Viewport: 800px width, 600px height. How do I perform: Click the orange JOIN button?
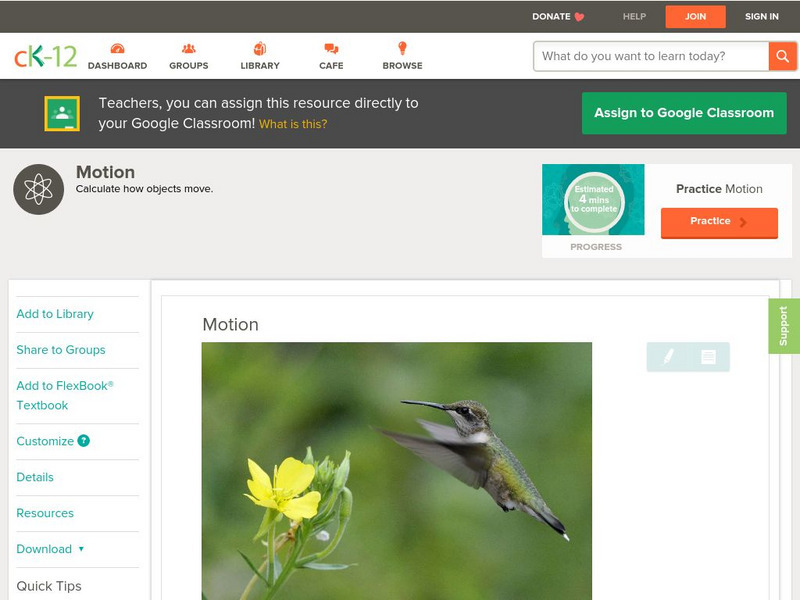pos(695,17)
